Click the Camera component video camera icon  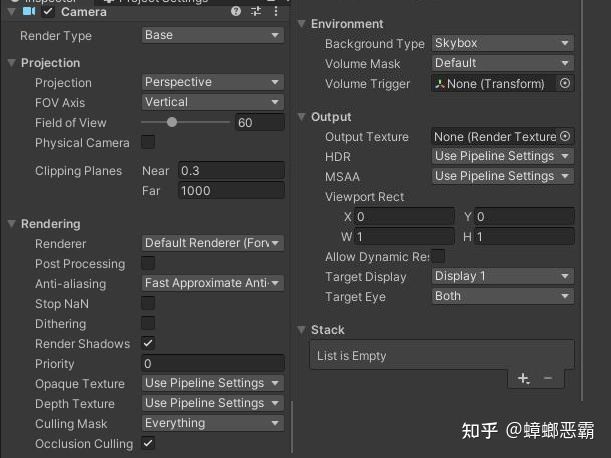(x=29, y=11)
